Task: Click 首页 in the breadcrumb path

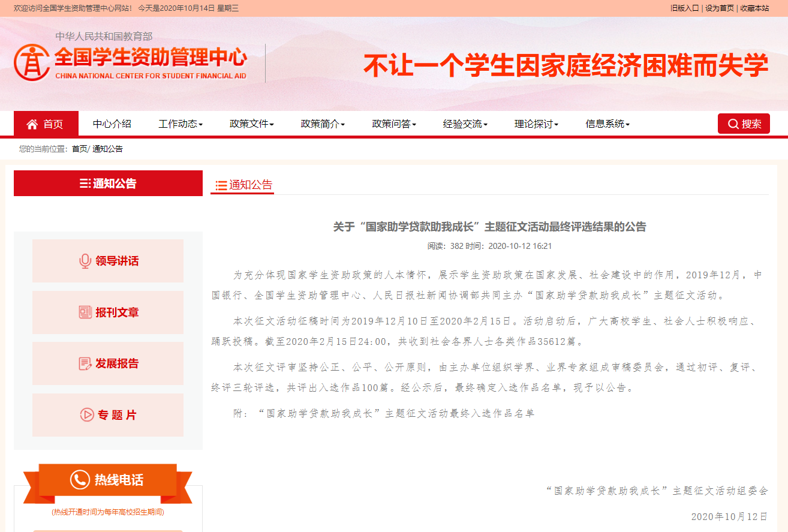Action: click(79, 149)
